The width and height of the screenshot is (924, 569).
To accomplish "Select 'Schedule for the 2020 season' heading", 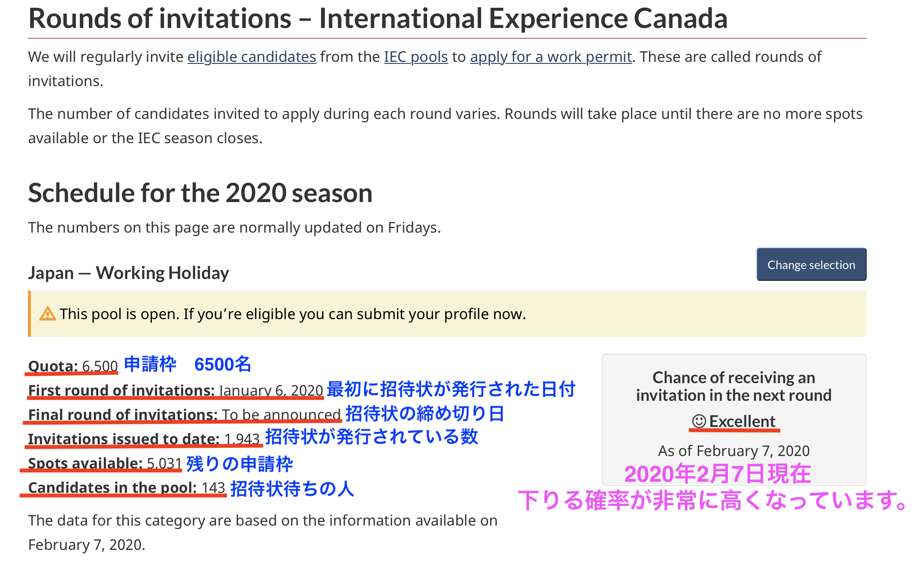I will point(200,193).
